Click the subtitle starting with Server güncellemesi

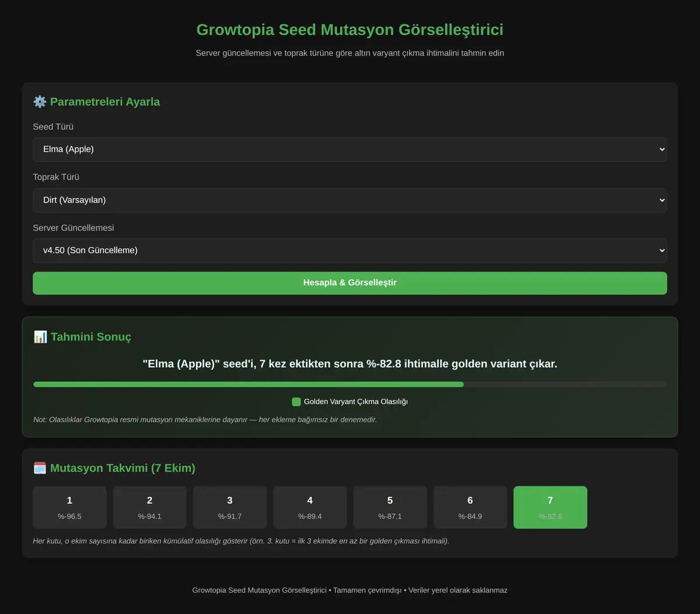coord(350,53)
